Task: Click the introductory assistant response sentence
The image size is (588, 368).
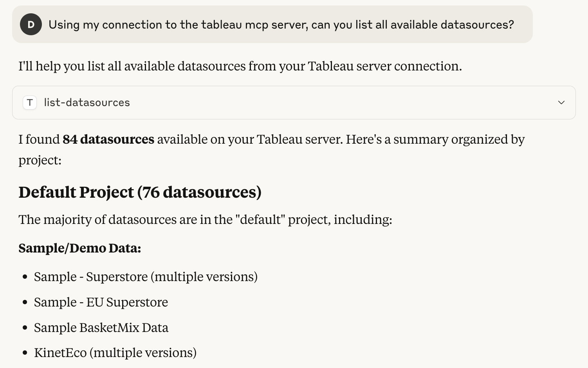Action: tap(240, 66)
